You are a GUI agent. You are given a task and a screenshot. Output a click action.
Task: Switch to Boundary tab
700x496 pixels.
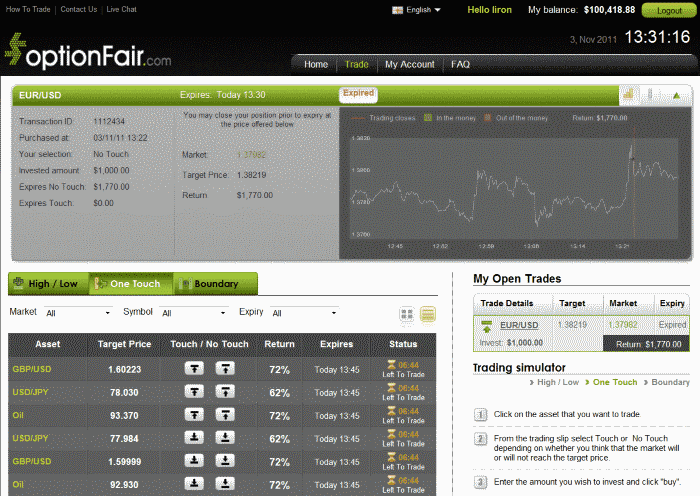(216, 283)
